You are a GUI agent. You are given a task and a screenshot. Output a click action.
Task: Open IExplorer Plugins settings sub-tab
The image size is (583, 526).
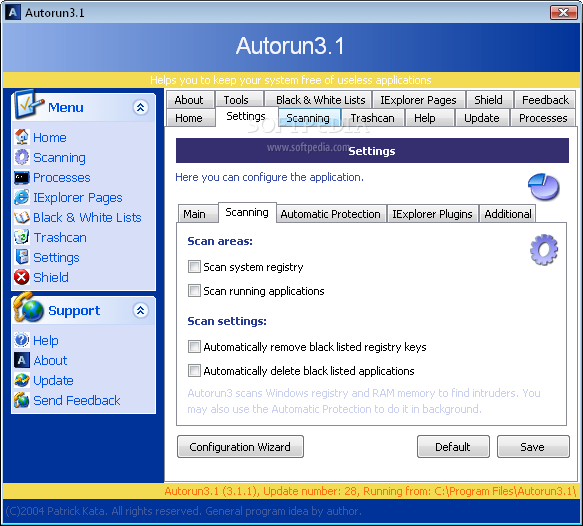click(432, 214)
